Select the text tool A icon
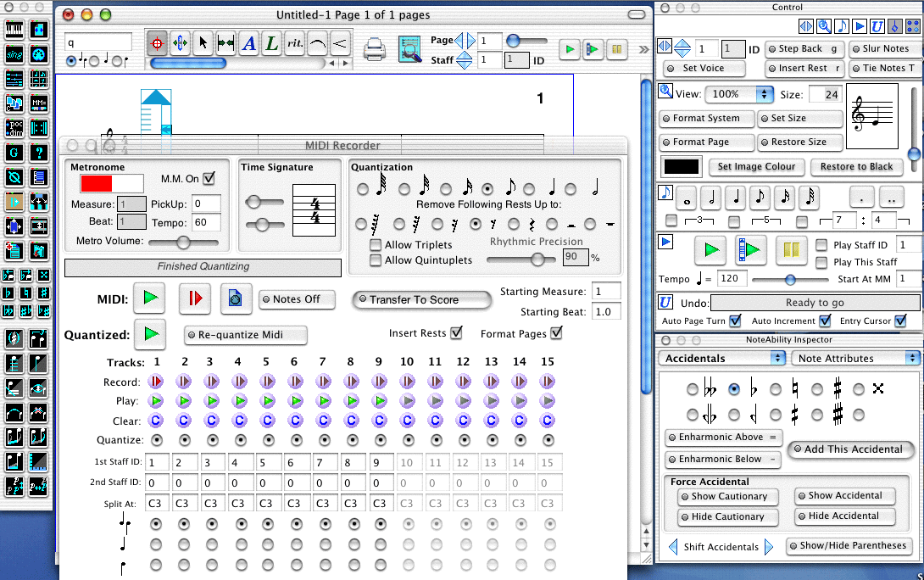Viewport: 924px width, 580px height. 248,42
